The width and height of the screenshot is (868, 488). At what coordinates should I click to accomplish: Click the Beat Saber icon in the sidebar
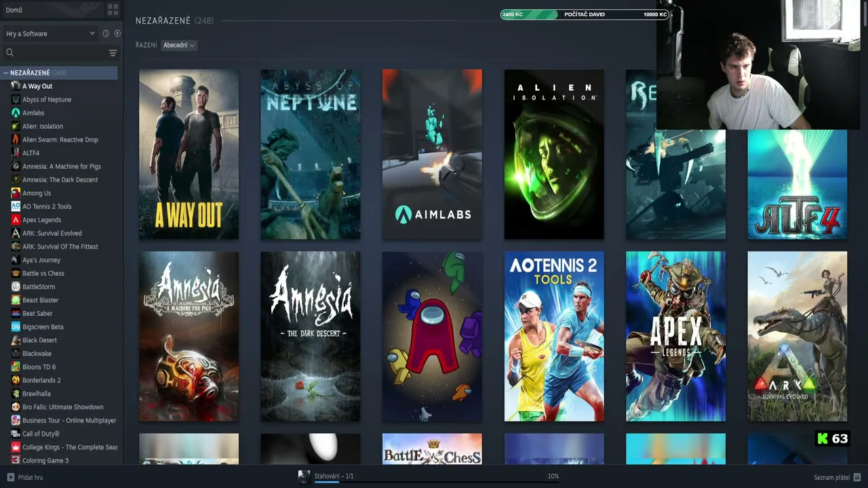click(16, 313)
